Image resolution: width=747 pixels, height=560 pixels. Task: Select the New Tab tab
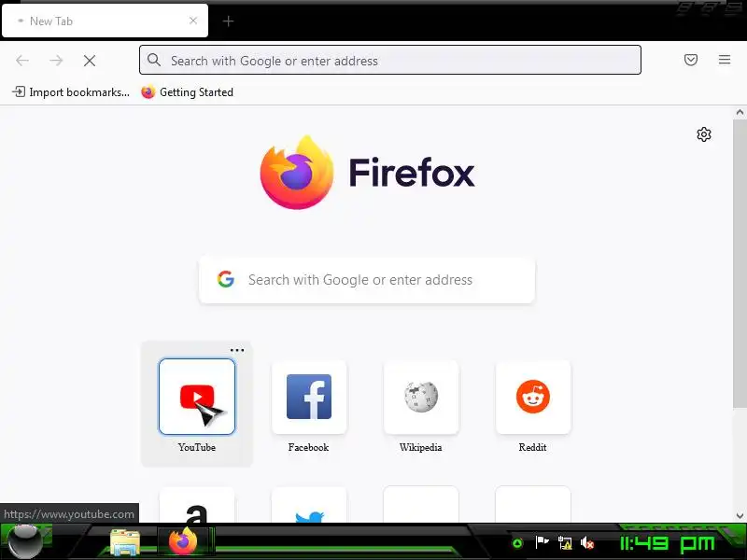105,21
